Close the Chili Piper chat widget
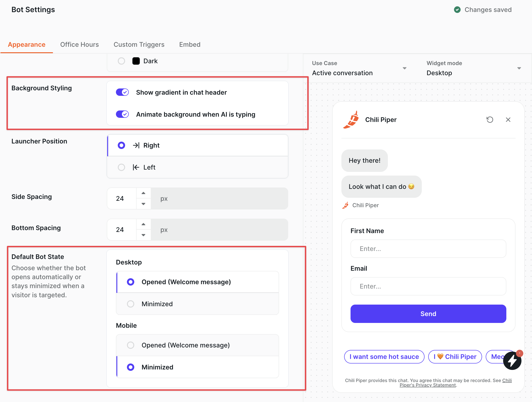Viewport: 532px width, 402px height. [508, 120]
